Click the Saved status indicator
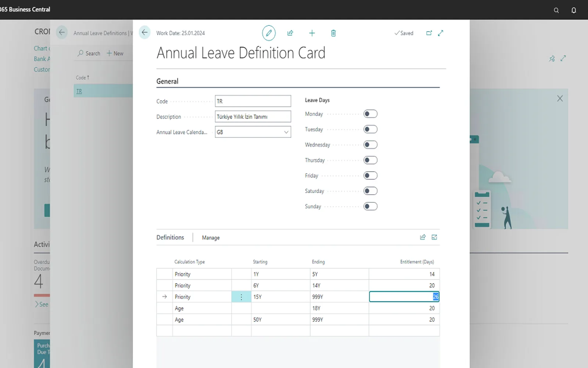Image resolution: width=588 pixels, height=368 pixels. tap(404, 33)
